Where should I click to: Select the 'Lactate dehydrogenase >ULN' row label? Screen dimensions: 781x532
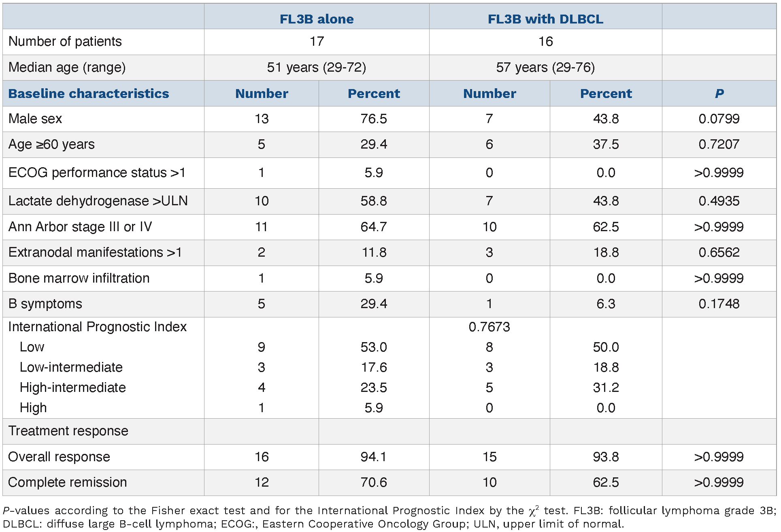(x=98, y=201)
